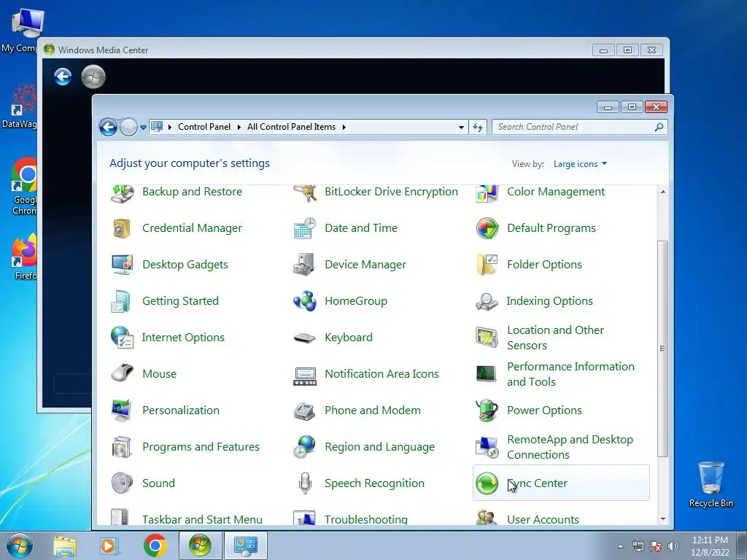Open the Notification Area Icons icon
747x560 pixels.
pos(305,376)
